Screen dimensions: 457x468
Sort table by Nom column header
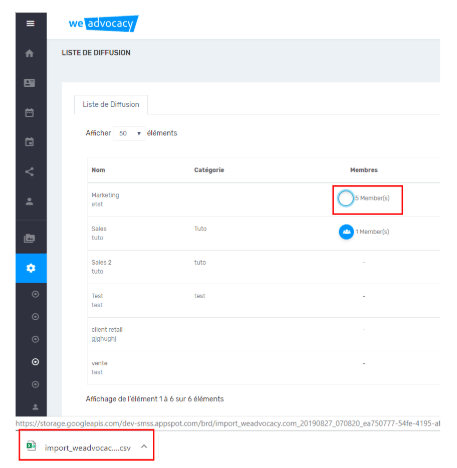(x=98, y=170)
